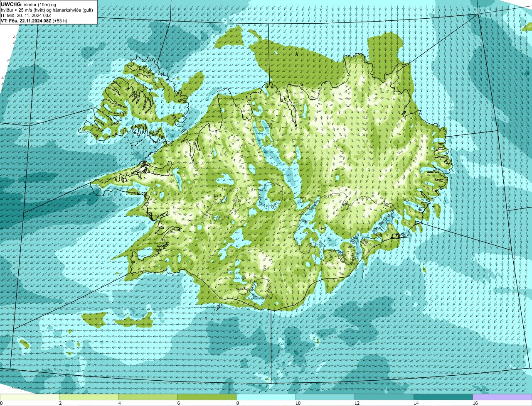This screenshot has height=406, width=532.
Task: Click the '16' label on the color scale
Action: pyautogui.click(x=474, y=403)
